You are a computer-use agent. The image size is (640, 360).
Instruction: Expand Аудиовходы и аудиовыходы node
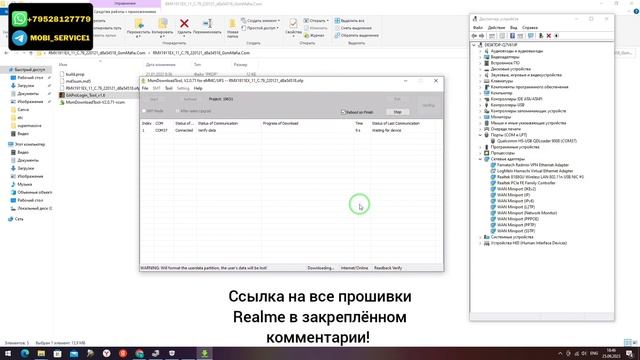(x=480, y=51)
